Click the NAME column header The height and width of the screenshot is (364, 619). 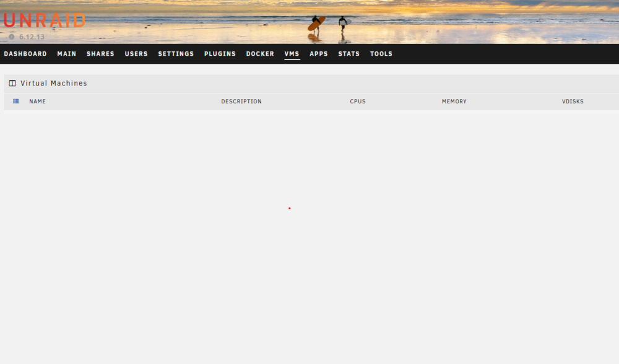click(38, 102)
